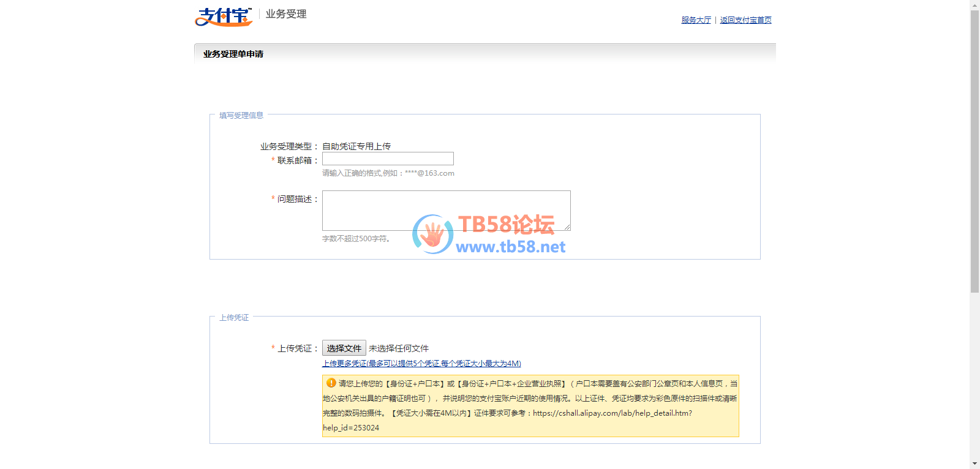Go to 返回支付宝首页 link
Viewport: 980px width, 469px height.
tap(745, 20)
